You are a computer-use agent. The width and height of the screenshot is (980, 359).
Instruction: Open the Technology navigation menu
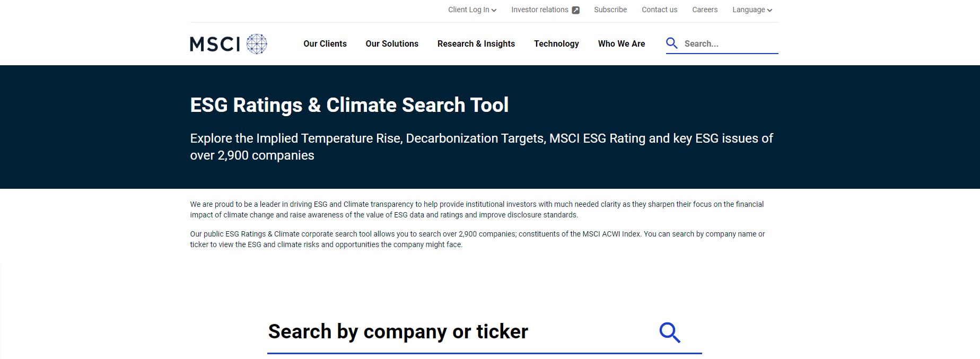[556, 44]
